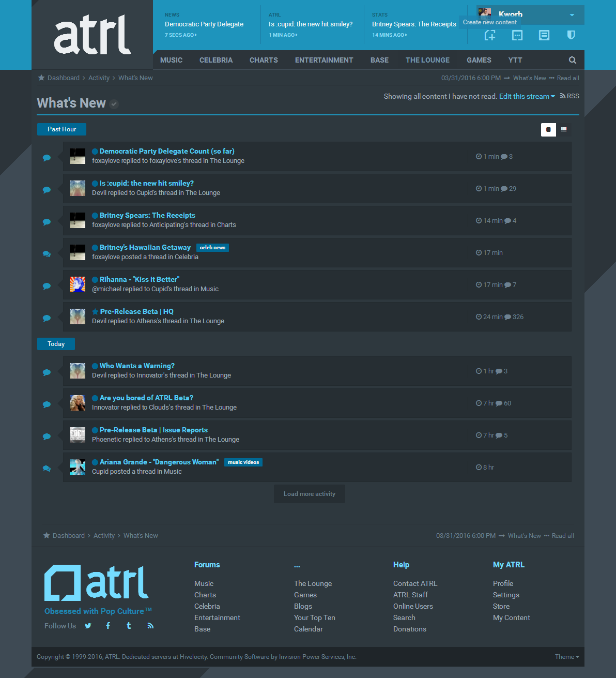Open the avatar on the Are you bored row

click(78, 403)
